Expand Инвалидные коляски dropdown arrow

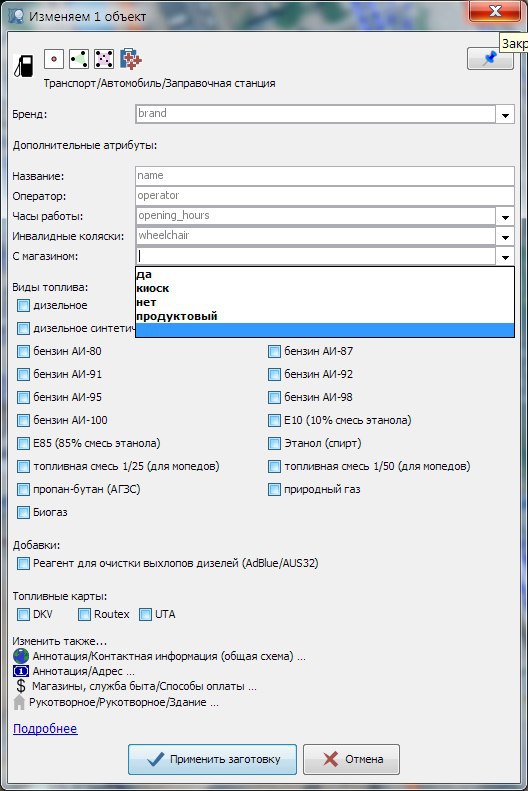click(x=505, y=237)
